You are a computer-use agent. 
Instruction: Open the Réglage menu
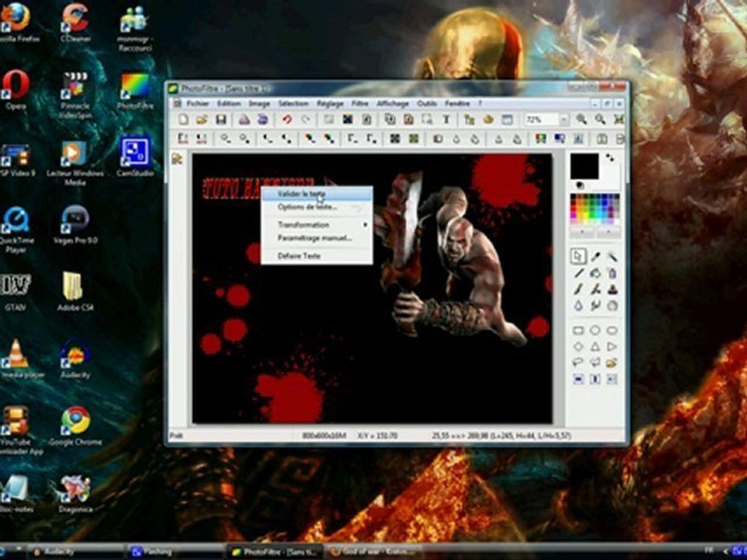(x=330, y=103)
